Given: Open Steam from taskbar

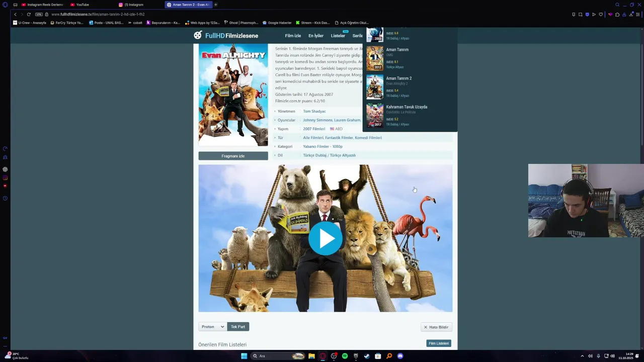Looking at the screenshot, I should click(367, 356).
